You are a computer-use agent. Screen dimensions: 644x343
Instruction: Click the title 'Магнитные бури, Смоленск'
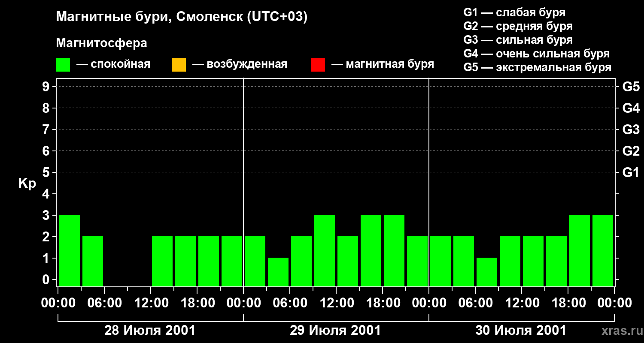[x=150, y=17]
